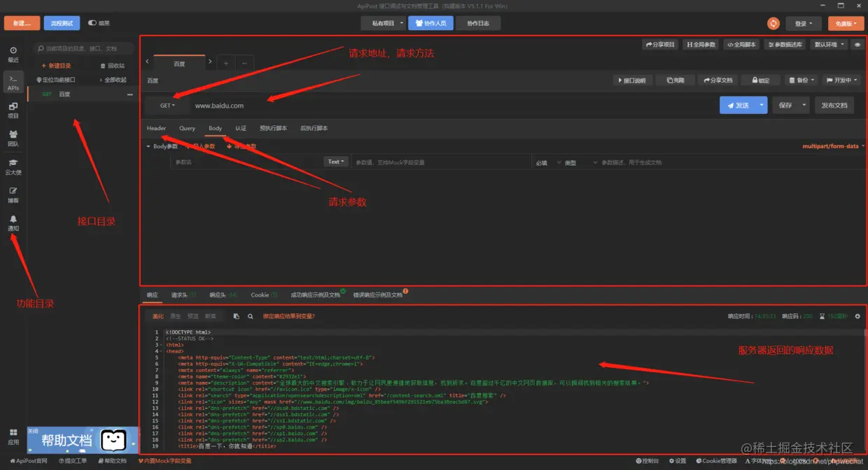Viewport: 868px width, 470px height.
Task: Switch to the 预执行脚本 tab
Action: tap(273, 128)
